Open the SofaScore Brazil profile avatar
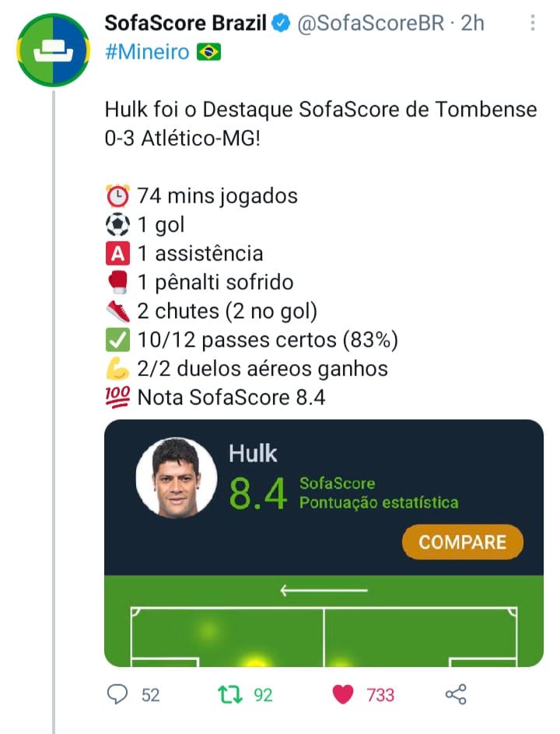The width and height of the screenshot is (560, 734). [54, 50]
